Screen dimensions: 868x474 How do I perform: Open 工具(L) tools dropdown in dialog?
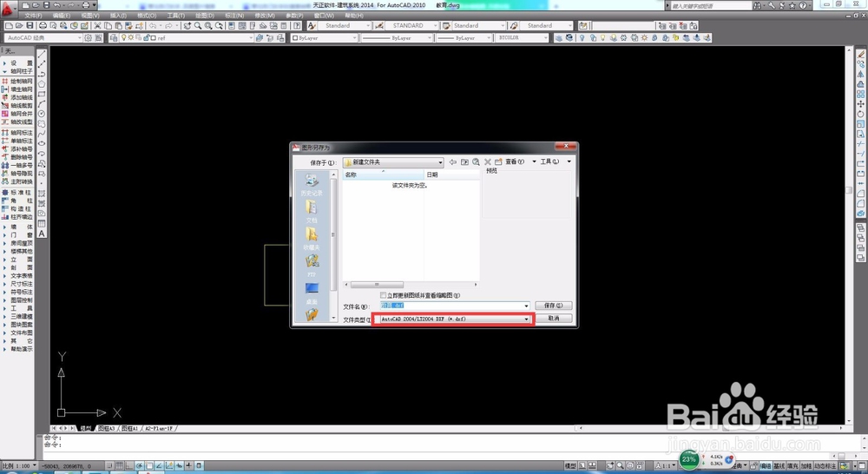(x=556, y=161)
